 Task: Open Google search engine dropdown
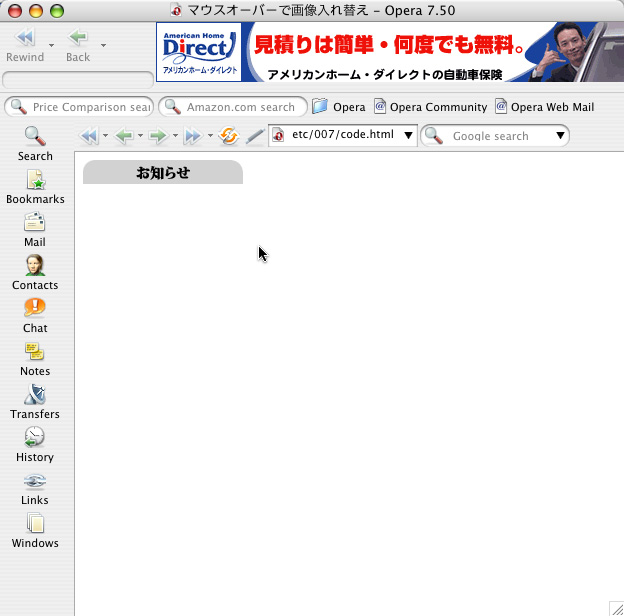point(560,136)
